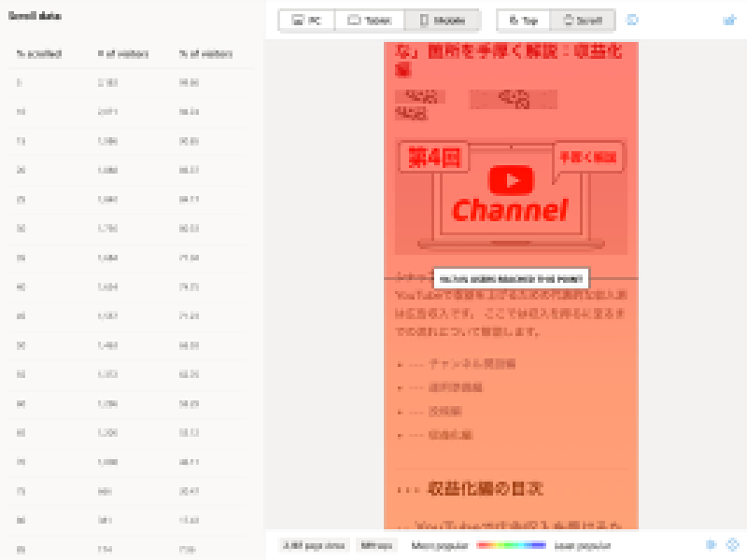This screenshot has height=560, width=747.
Task: Click the badge next to page views
Action: pyautogui.click(x=376, y=545)
